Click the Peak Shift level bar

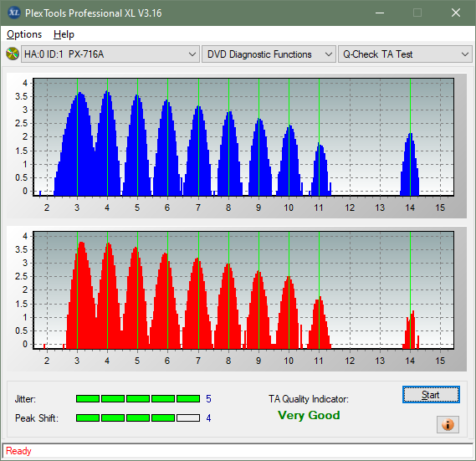(138, 417)
